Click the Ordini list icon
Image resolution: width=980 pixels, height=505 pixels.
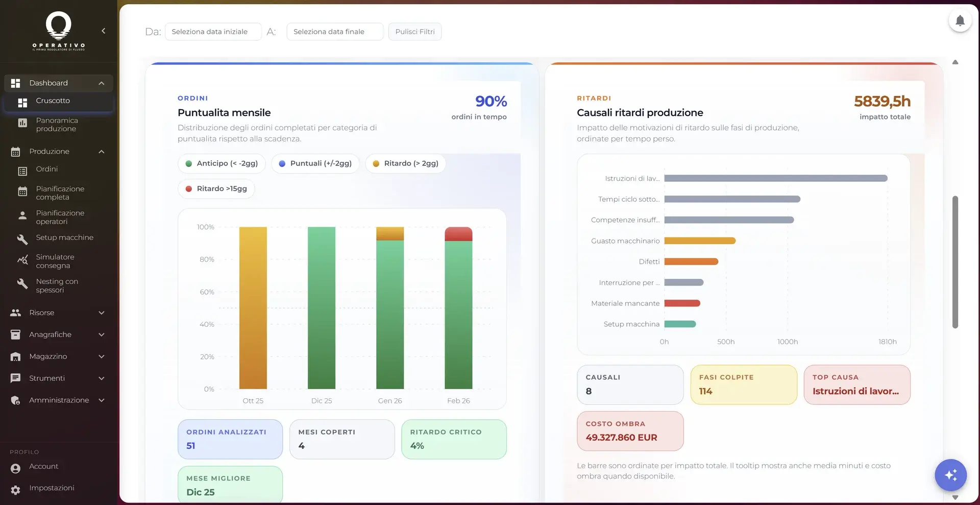click(22, 171)
